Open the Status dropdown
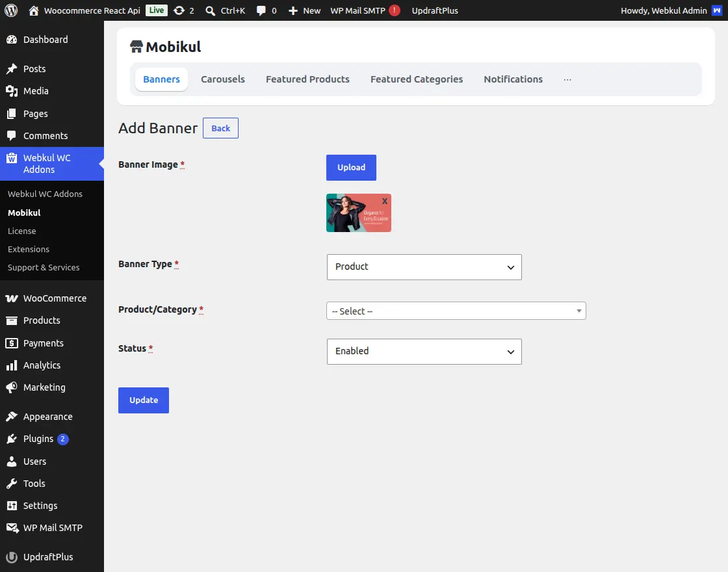This screenshot has width=728, height=572. tap(424, 352)
